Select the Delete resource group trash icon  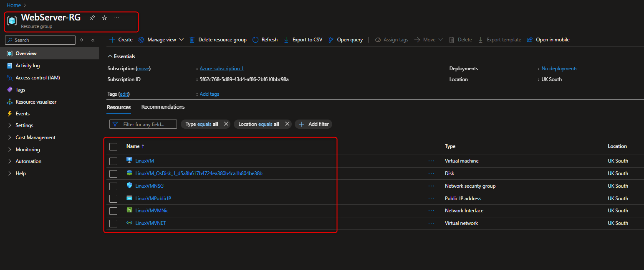(x=192, y=39)
